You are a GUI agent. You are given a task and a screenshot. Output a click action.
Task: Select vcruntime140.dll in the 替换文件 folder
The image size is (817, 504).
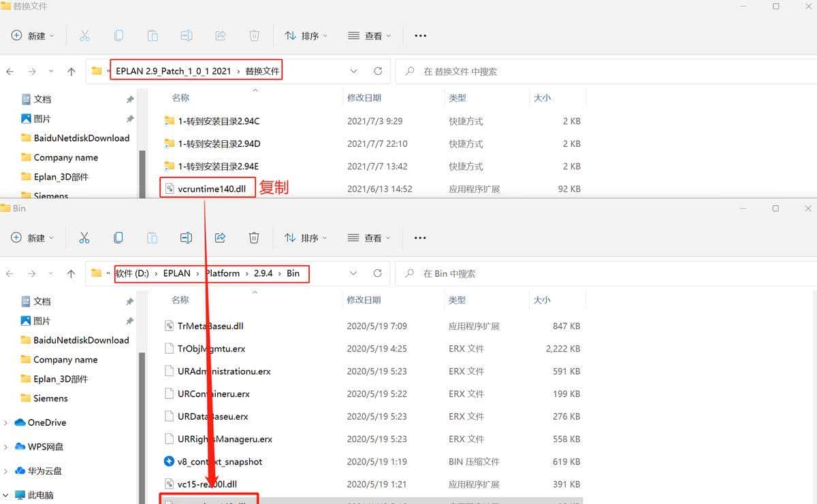[211, 188]
